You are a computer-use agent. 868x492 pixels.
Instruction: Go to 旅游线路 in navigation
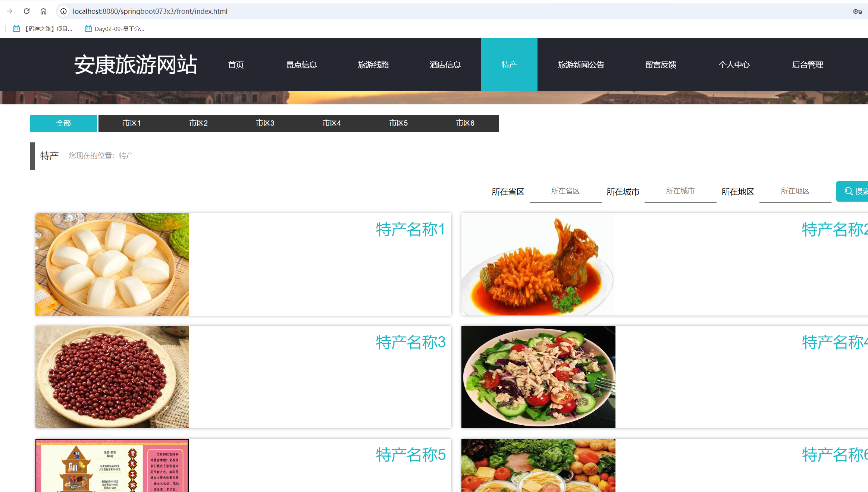(373, 64)
